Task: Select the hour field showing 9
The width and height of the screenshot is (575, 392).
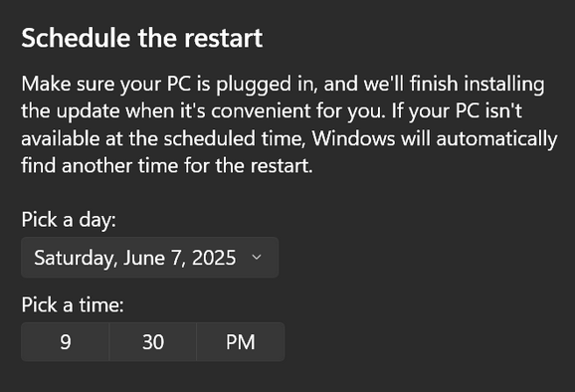Action: tap(66, 342)
